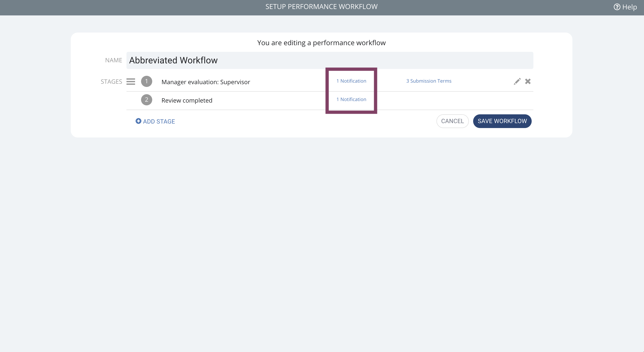This screenshot has height=352, width=644.
Task: Click the SETUP PERFORMANCE WORKFLOW title
Action: point(322,7)
